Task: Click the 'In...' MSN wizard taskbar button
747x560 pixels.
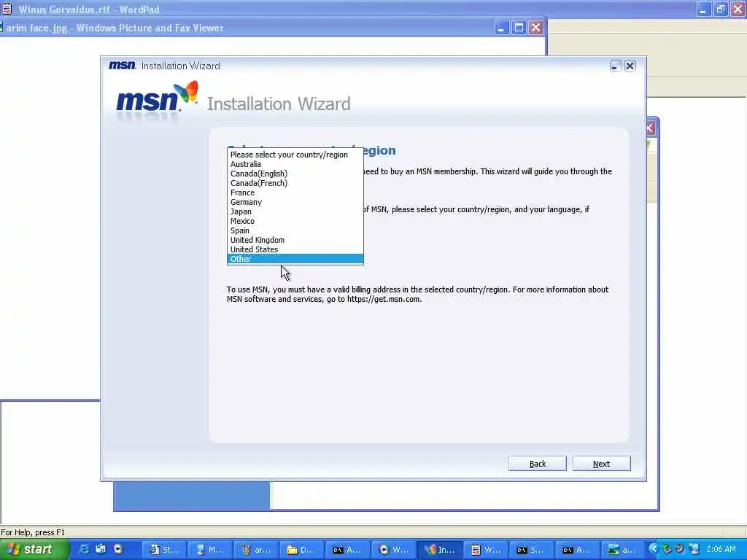Action: coord(440,550)
